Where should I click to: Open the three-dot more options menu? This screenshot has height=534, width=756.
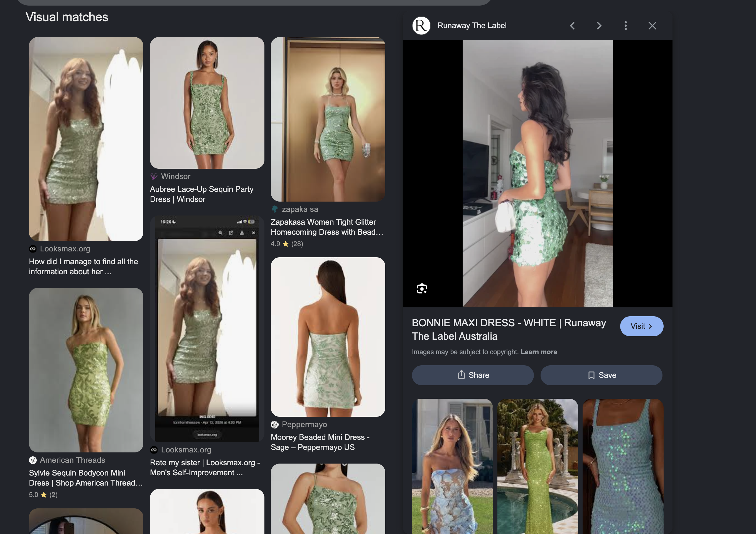point(626,26)
